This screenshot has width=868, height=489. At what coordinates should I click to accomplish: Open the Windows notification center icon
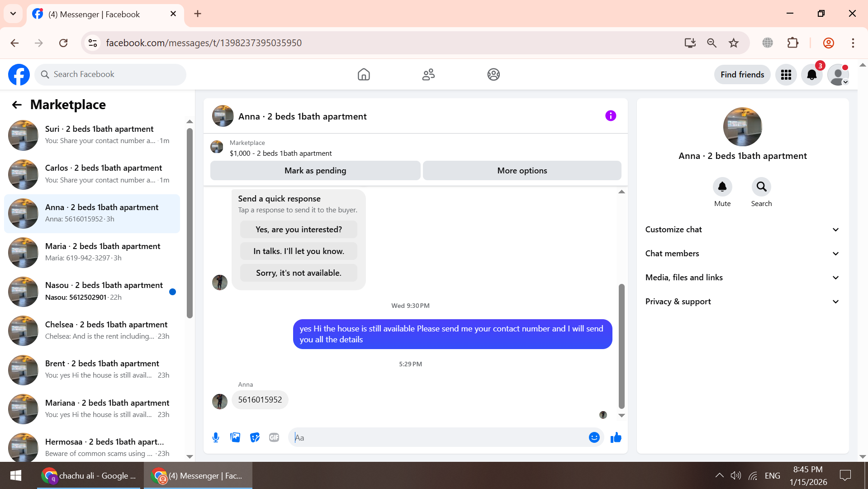coord(845,475)
